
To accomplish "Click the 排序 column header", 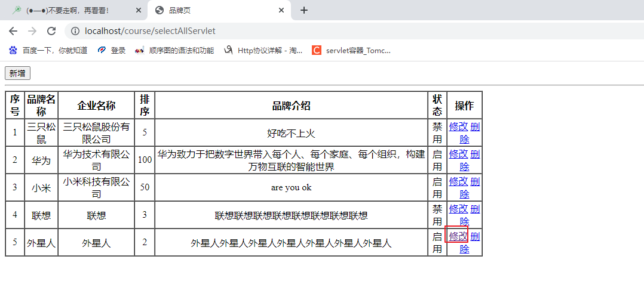I will click(145, 106).
